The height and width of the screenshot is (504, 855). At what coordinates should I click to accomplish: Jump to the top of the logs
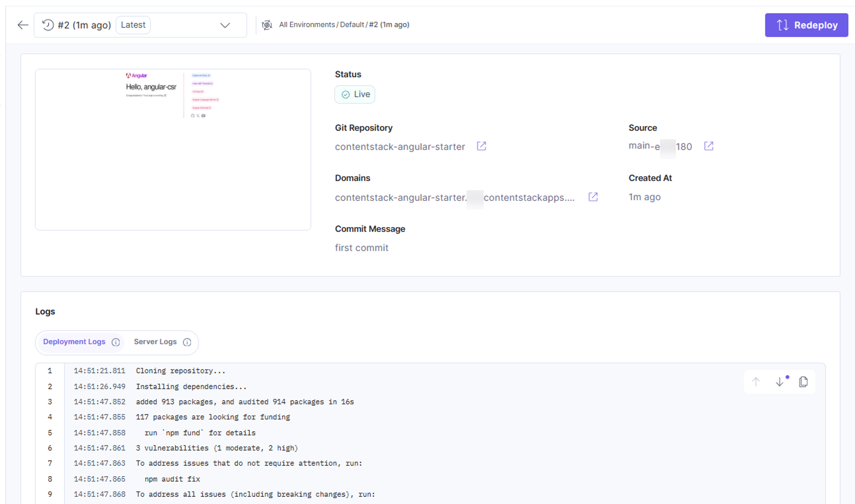(x=755, y=382)
